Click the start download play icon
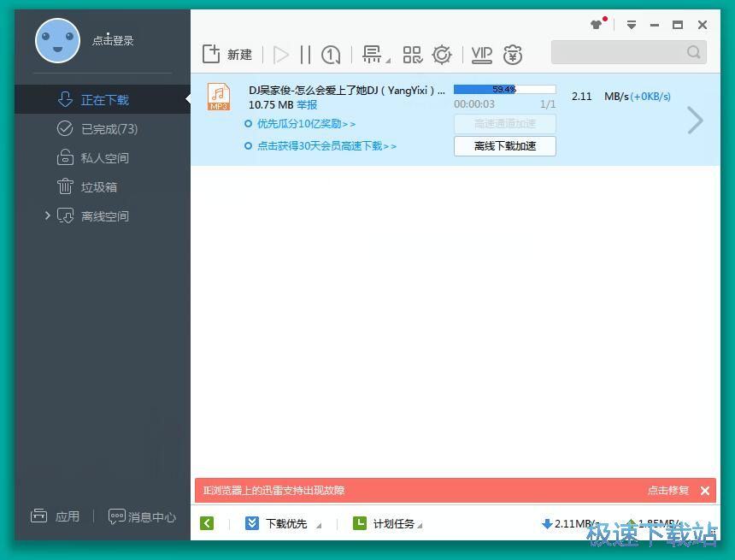The height and width of the screenshot is (560, 735). [281, 55]
